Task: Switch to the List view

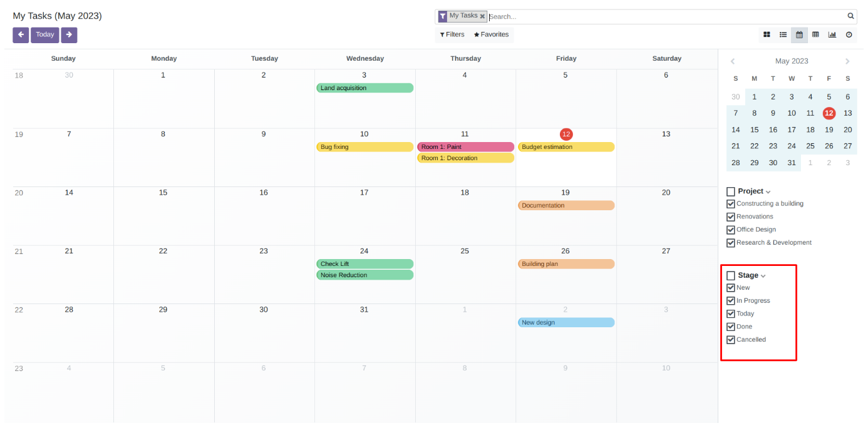Action: coord(783,35)
